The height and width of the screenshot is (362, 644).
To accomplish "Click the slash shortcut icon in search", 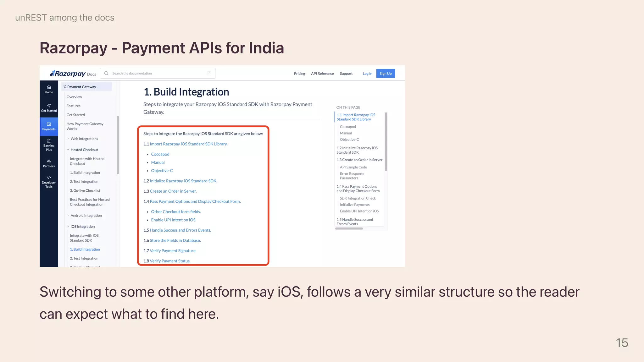I will [x=209, y=73].
